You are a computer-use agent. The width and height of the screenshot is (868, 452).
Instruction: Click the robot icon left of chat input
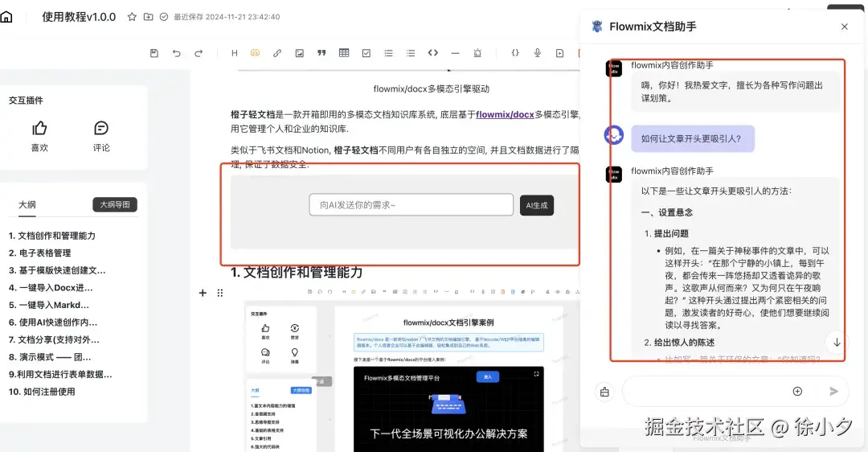604,392
